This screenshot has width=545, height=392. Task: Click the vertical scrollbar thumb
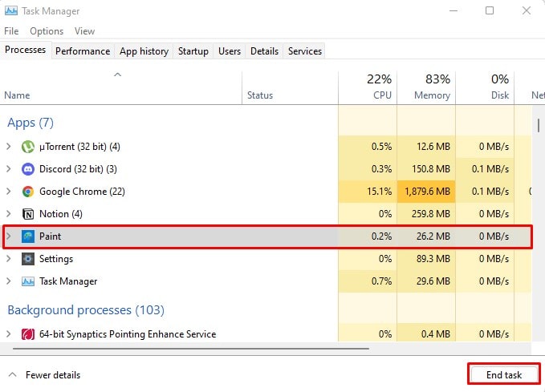pyautogui.click(x=539, y=125)
